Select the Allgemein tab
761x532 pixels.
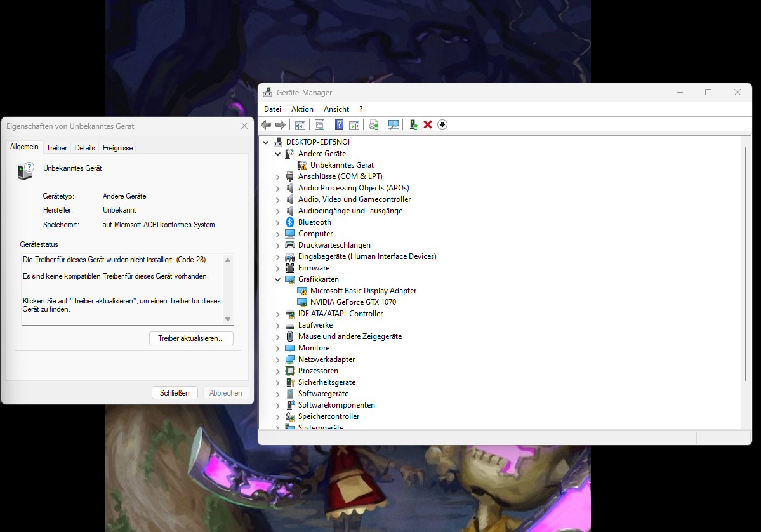pos(24,147)
